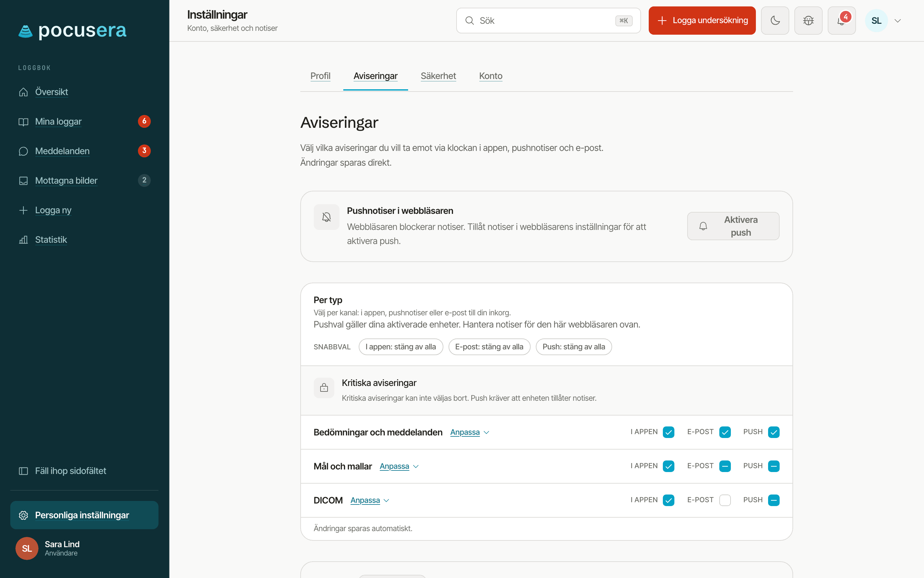This screenshot has height=578, width=924.
Task: Uncheck E-POST for Bedömningar och meddelanden
Action: pyautogui.click(x=725, y=432)
